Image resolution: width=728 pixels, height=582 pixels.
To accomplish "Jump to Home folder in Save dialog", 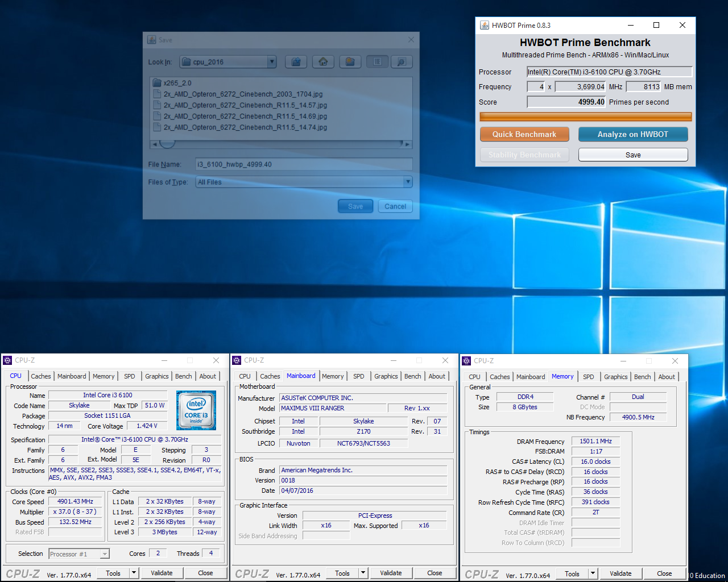I will click(323, 62).
